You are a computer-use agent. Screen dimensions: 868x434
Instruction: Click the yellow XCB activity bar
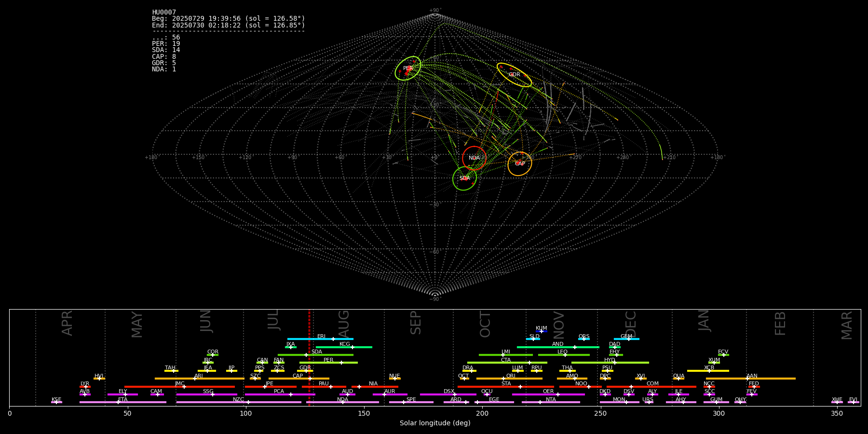pos(708,370)
